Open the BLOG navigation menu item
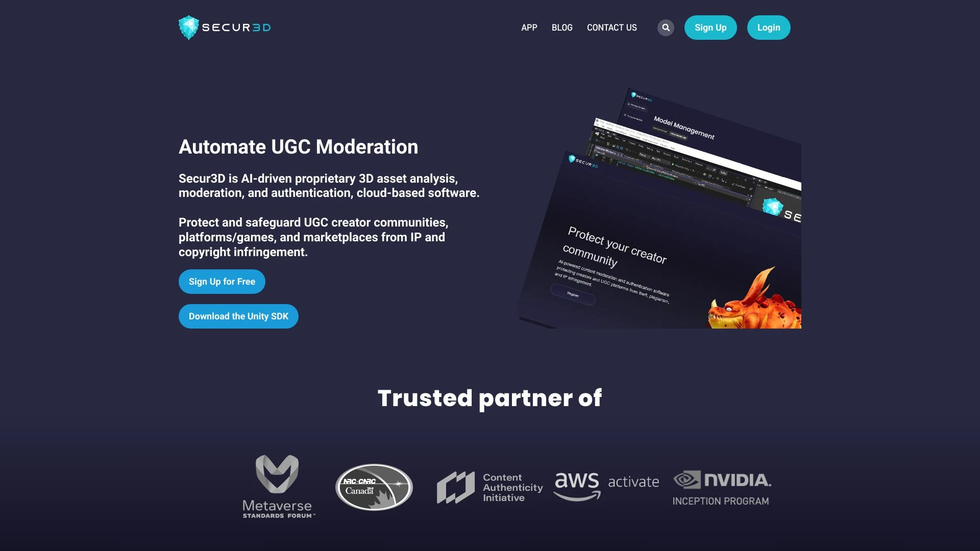Viewport: 980px width, 551px height. [x=562, y=28]
